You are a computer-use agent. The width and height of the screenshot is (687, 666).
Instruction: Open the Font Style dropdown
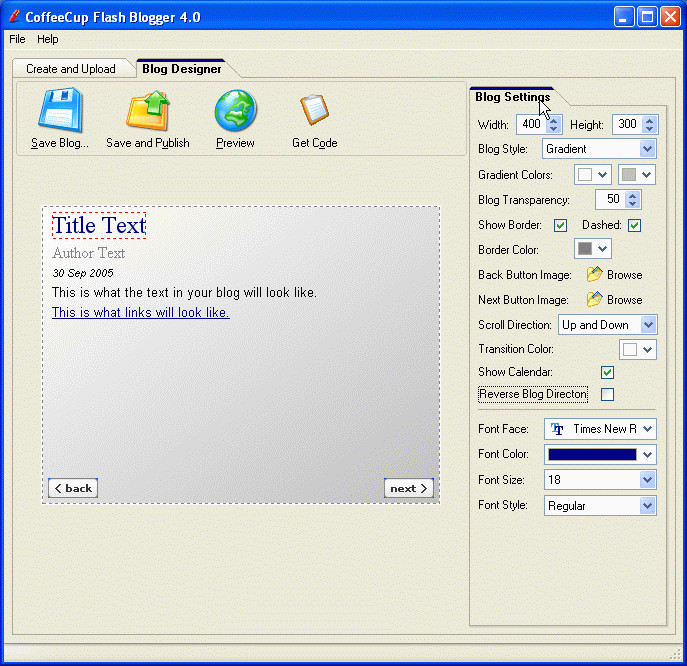[x=648, y=506]
